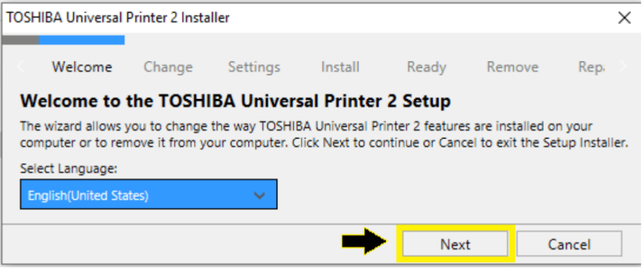Go to the Install step tab

point(340,67)
